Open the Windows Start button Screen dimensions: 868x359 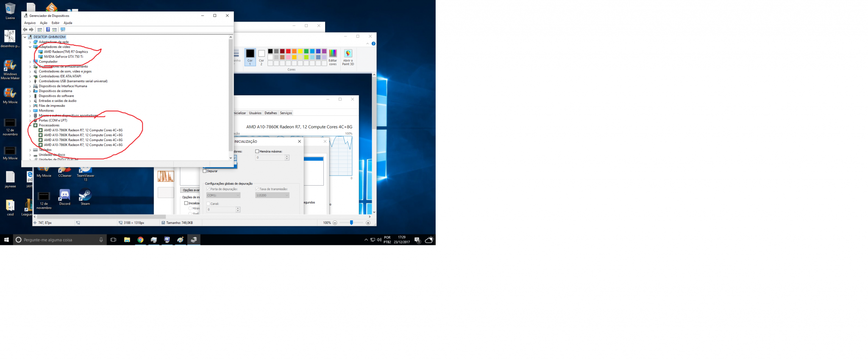click(6, 239)
